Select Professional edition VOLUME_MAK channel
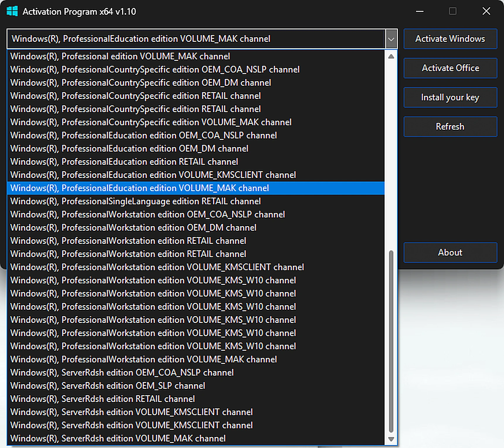504x448 pixels. [x=195, y=56]
